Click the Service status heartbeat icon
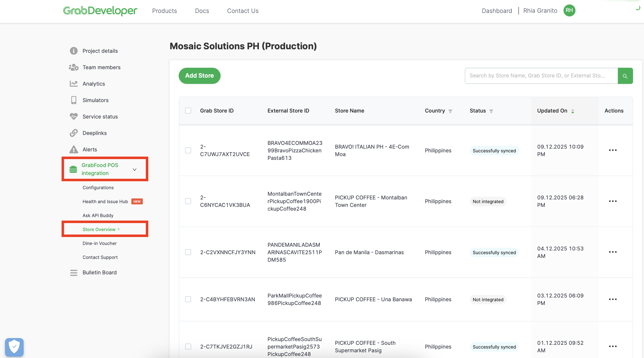644x358 pixels. point(74,117)
